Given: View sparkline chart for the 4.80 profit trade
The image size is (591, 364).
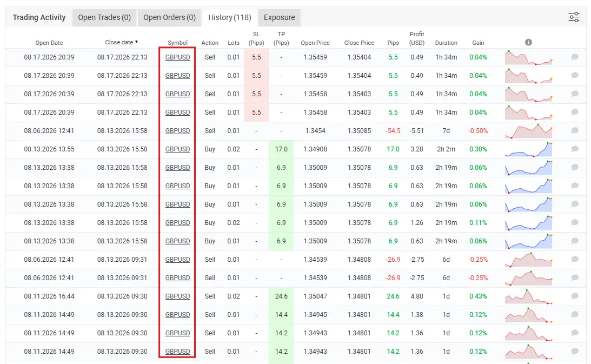Looking at the screenshot, I should click(528, 296).
